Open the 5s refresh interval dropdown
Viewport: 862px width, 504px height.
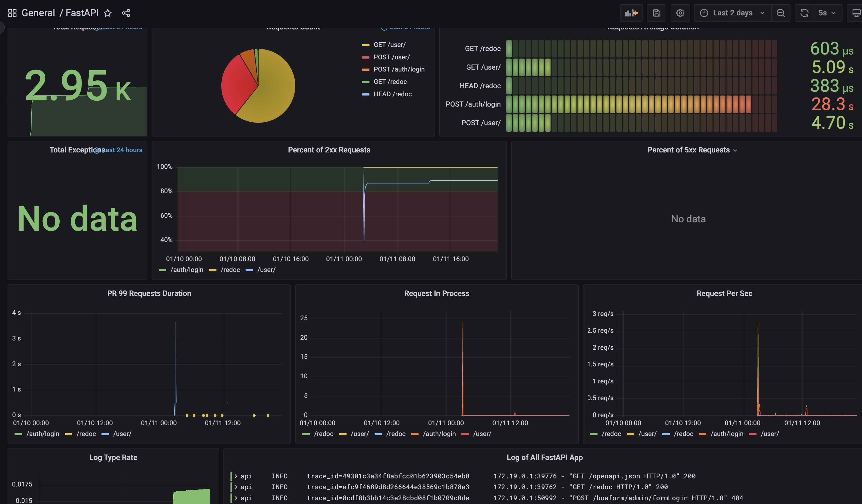(x=827, y=13)
